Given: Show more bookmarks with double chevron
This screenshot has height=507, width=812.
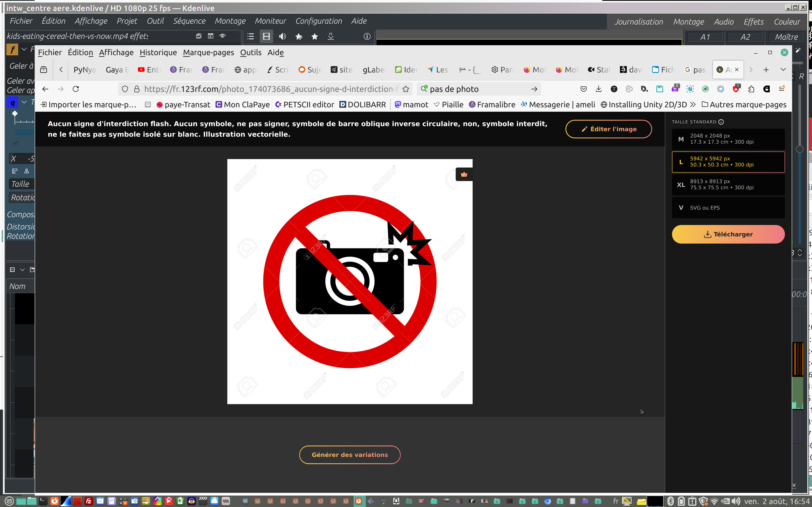Looking at the screenshot, I should 693,105.
